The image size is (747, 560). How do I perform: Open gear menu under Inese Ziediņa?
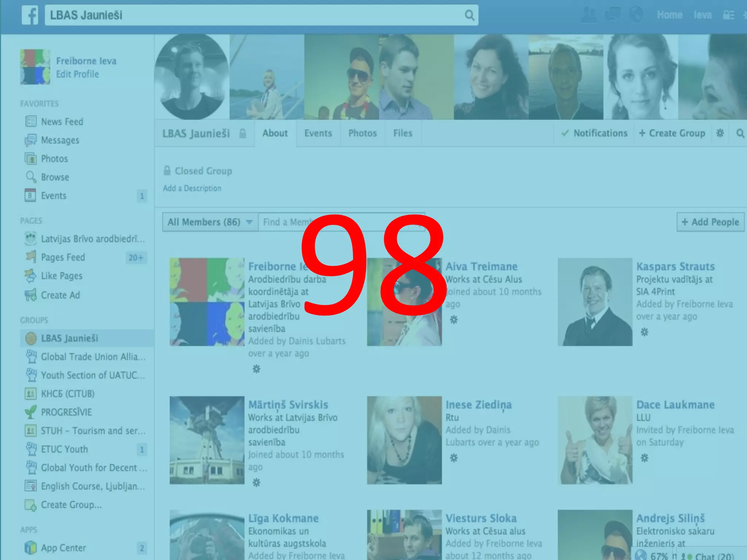454,458
